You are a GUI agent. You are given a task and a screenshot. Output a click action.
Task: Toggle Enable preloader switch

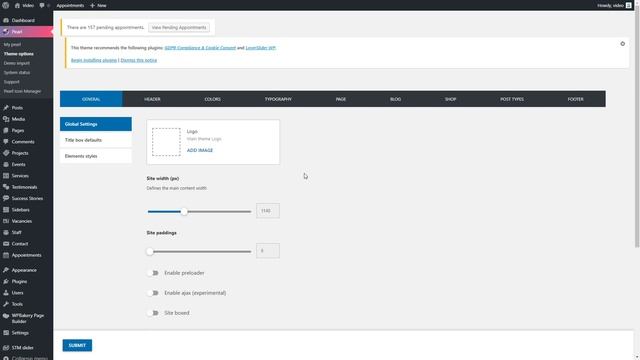coord(153,273)
